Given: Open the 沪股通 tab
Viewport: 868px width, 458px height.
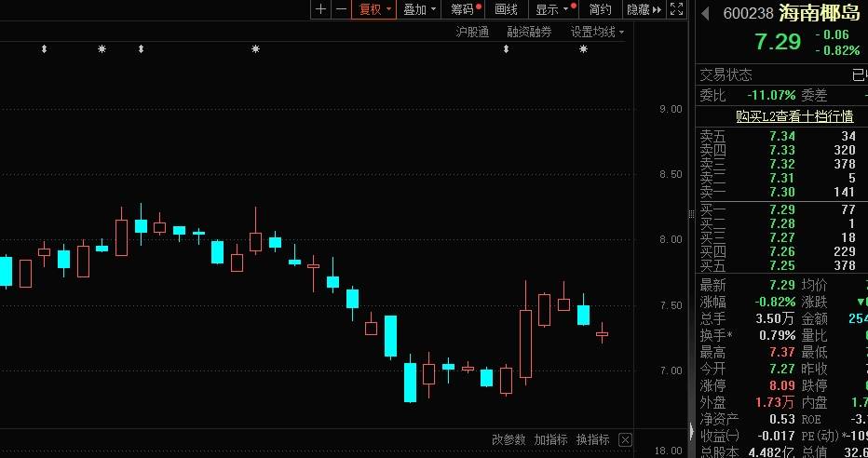Looking at the screenshot, I should [x=472, y=32].
